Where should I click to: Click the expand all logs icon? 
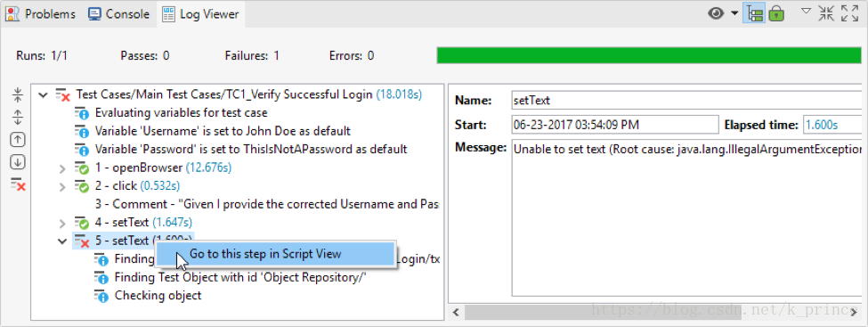pos(18,118)
